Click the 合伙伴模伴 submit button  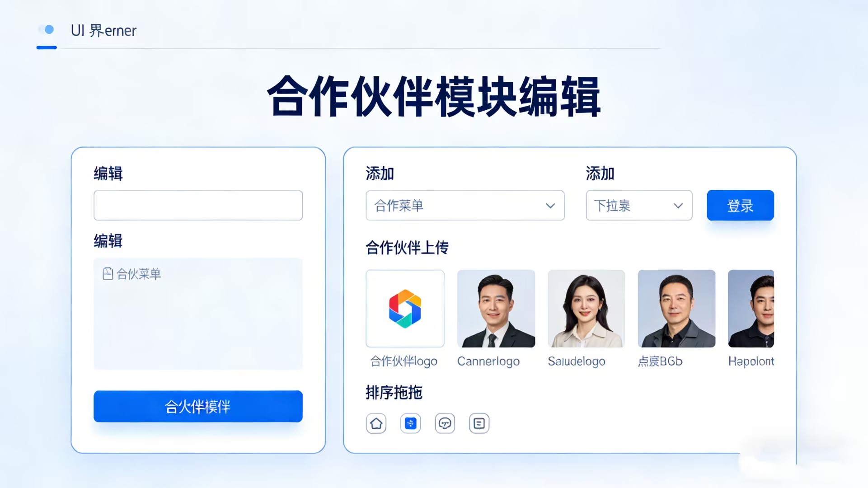[x=198, y=406]
